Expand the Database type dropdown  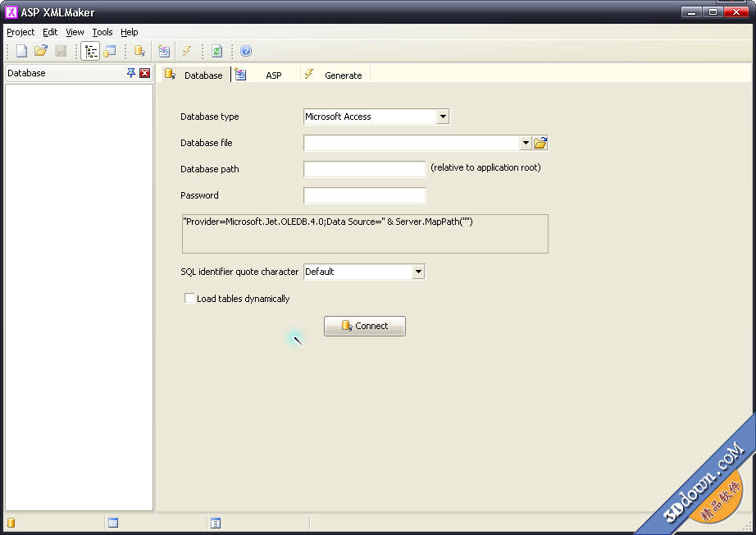443,117
